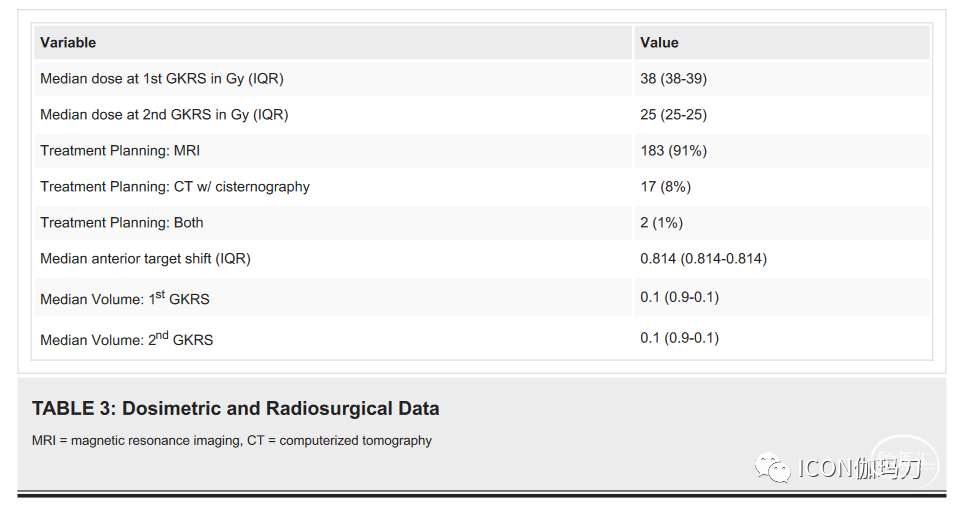The width and height of the screenshot is (953, 510).
Task: Select the Median Volume: 1st GKRS label
Action: pos(125,298)
